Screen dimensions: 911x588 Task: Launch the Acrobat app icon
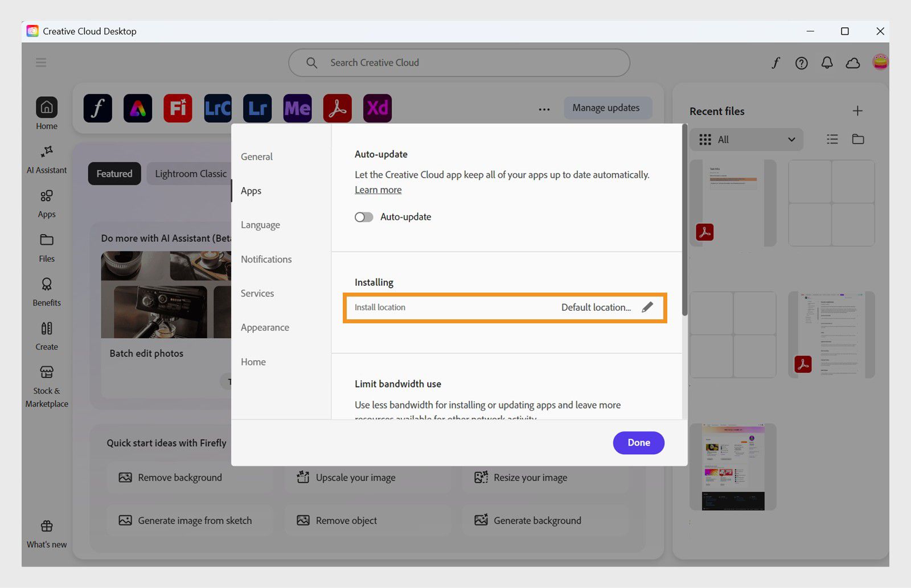(338, 108)
